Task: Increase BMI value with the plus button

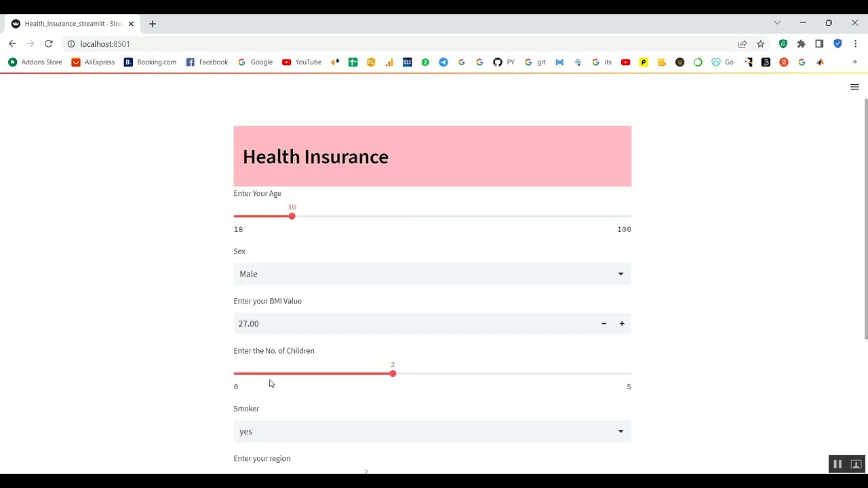Action: tap(622, 323)
